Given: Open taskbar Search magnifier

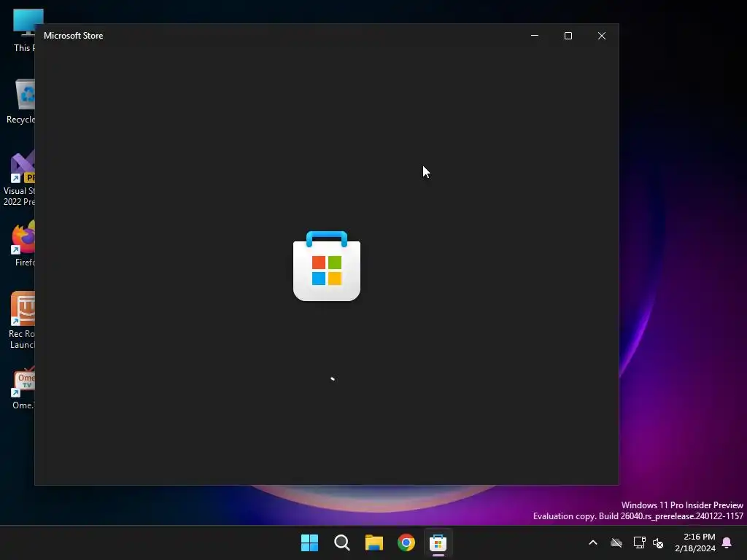Looking at the screenshot, I should click(x=341, y=542).
